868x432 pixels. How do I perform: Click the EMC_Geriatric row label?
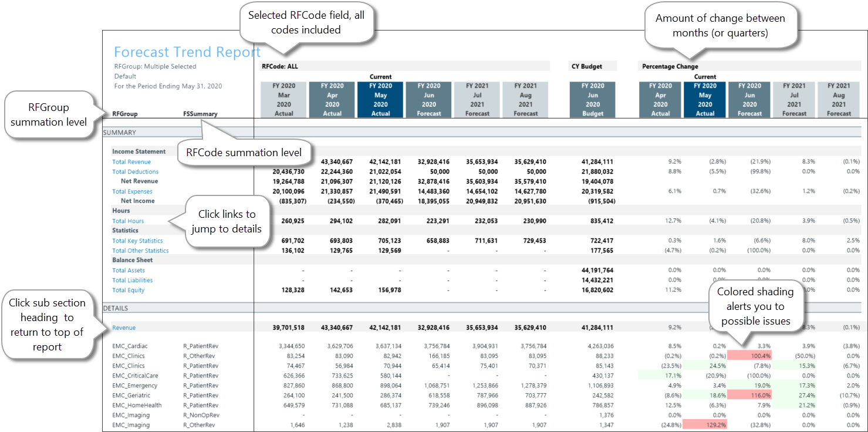pos(132,396)
